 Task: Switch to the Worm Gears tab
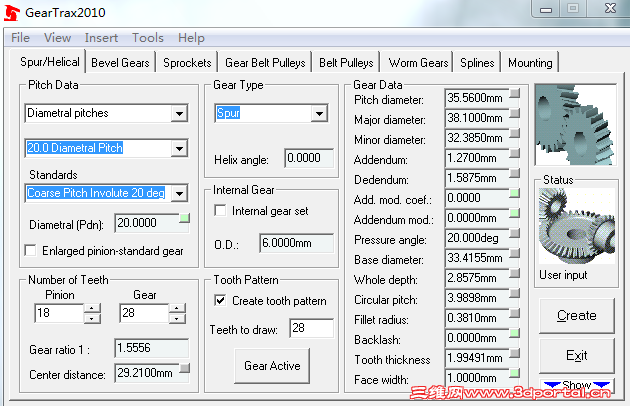[418, 63]
